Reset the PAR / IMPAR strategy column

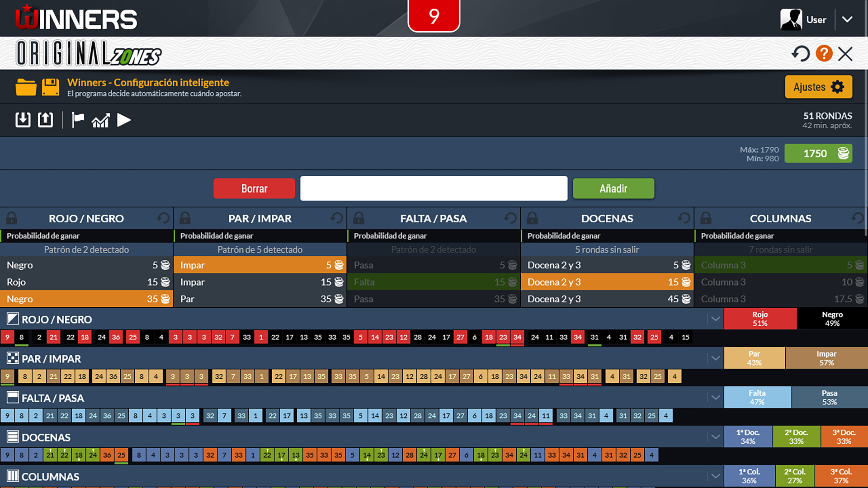point(337,218)
